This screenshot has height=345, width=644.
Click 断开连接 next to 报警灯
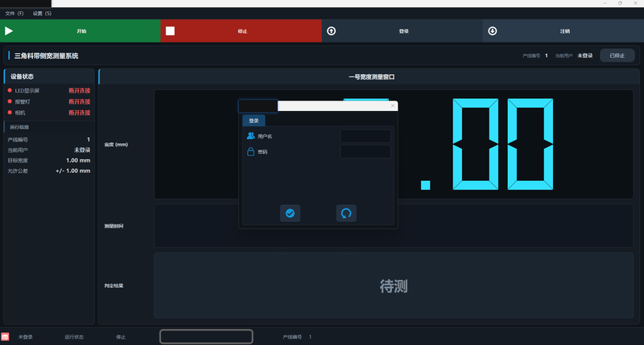coord(79,101)
